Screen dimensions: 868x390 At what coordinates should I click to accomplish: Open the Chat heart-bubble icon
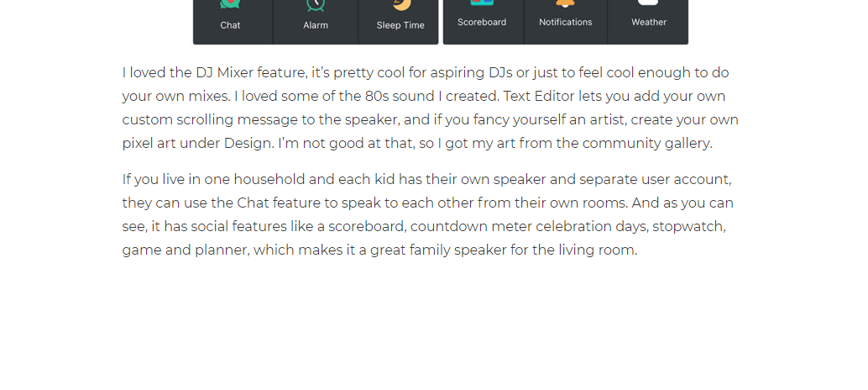pos(230,4)
